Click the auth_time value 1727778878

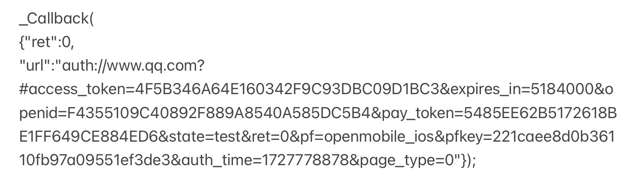[303, 161]
